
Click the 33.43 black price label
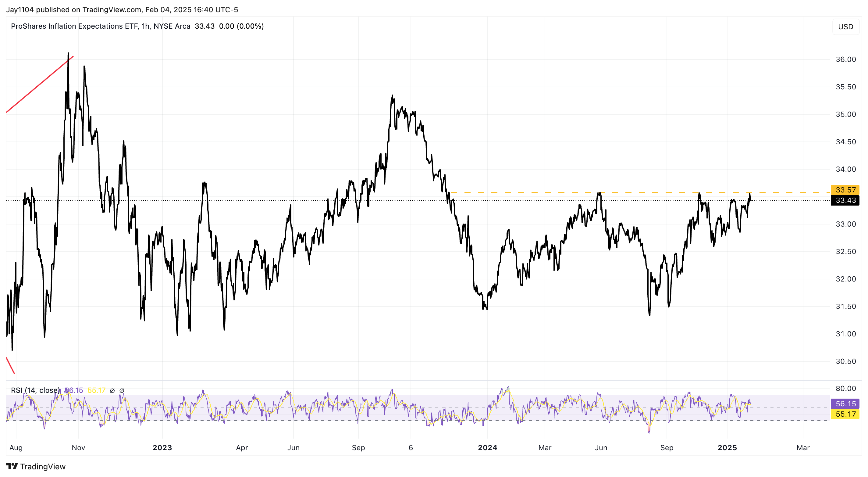coord(845,200)
